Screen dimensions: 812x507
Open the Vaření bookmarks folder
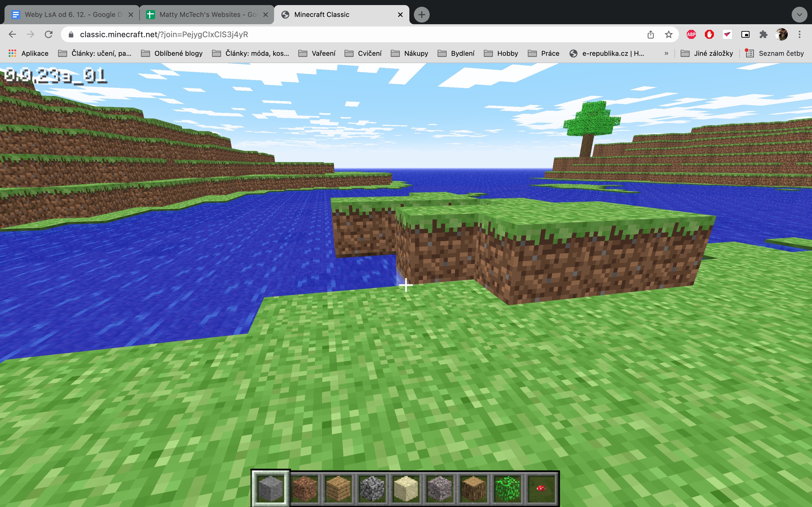point(317,53)
